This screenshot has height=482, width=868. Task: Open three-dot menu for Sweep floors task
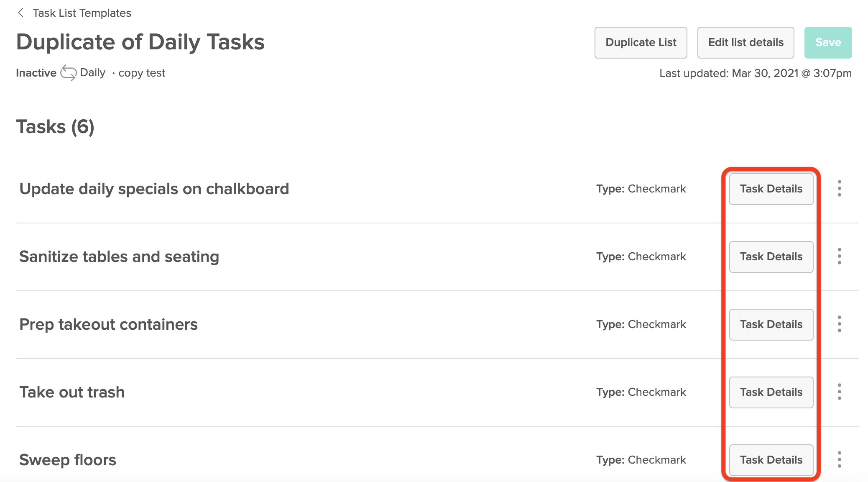(x=839, y=460)
